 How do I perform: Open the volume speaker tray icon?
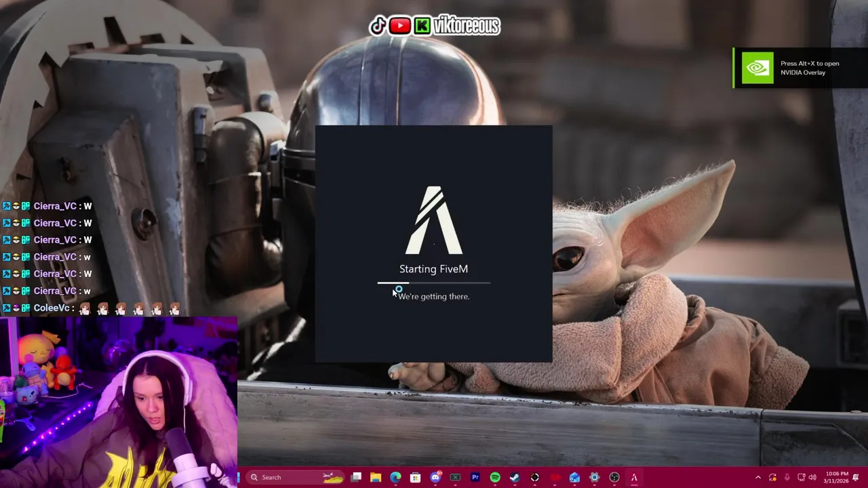click(812, 477)
